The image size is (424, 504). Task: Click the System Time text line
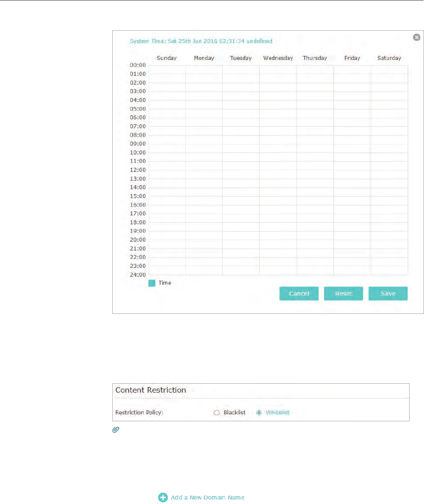201,41
